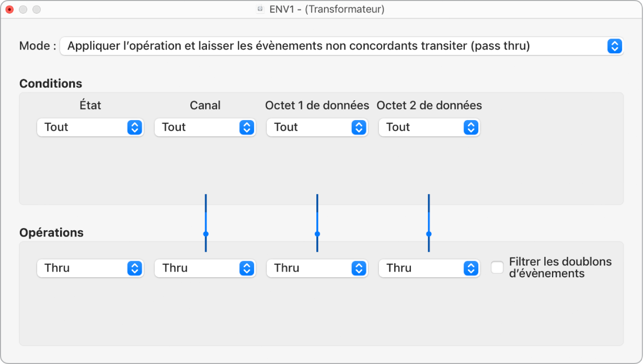Minimize the ENV1 Transformateur window
Screen dimensions: 644x364
pyautogui.click(x=23, y=9)
